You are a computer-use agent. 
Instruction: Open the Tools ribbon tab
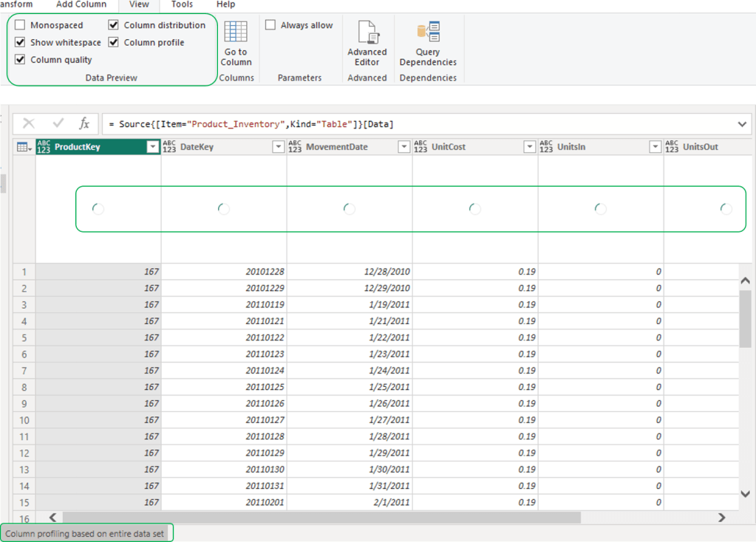pyautogui.click(x=182, y=4)
